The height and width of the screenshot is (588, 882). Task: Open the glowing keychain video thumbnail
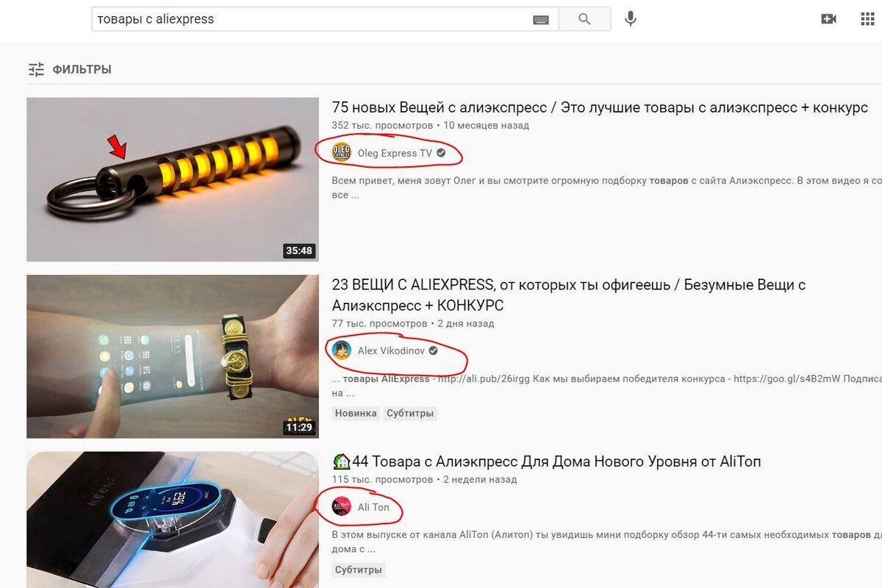(x=173, y=179)
